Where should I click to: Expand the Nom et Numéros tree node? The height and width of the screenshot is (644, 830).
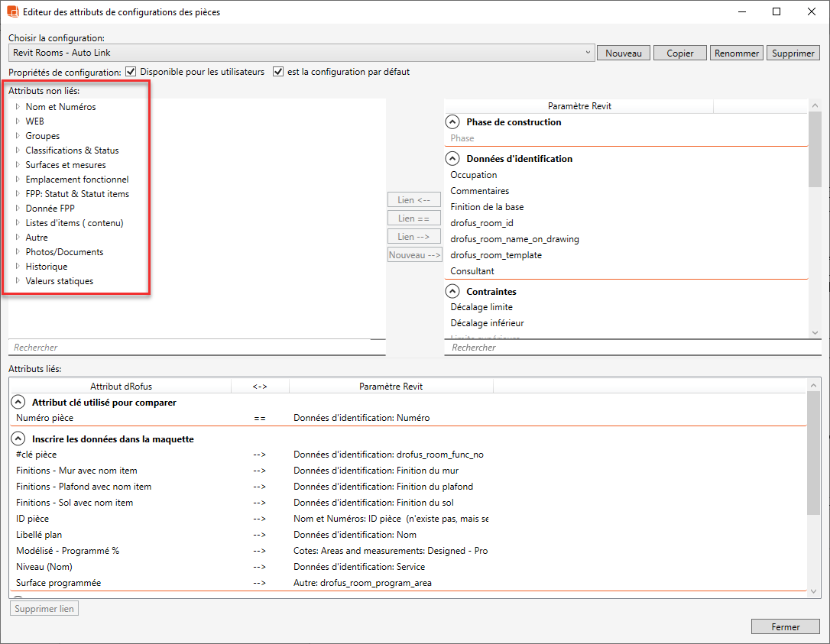[x=18, y=107]
